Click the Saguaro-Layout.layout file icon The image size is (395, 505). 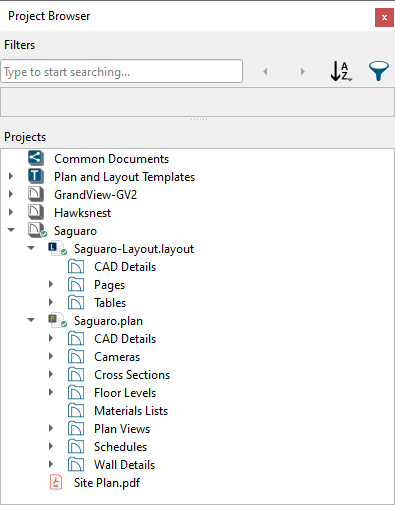(57, 248)
